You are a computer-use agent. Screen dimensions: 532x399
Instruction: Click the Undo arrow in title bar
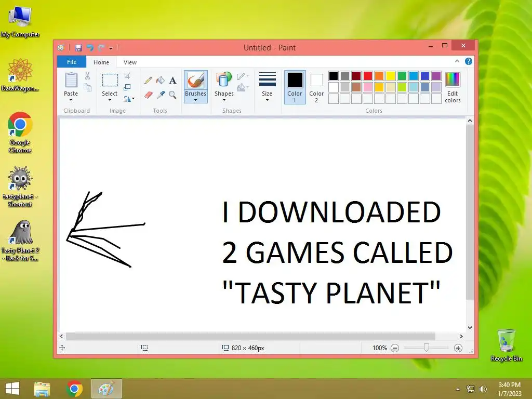point(90,48)
